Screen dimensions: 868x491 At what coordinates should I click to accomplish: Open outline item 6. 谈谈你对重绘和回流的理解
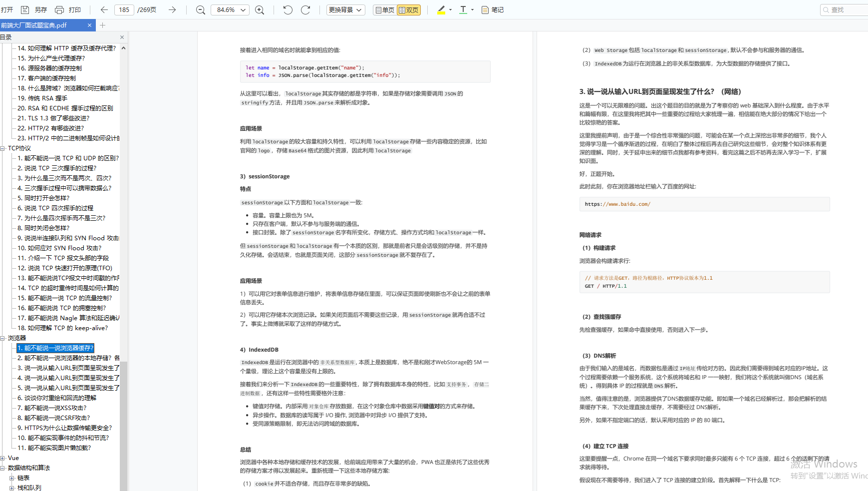(57, 398)
